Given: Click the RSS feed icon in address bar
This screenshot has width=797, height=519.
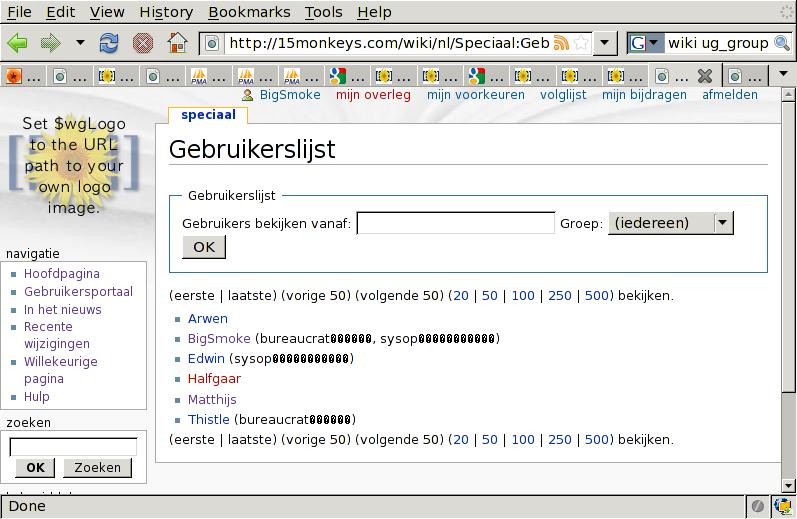Looking at the screenshot, I should tap(562, 43).
